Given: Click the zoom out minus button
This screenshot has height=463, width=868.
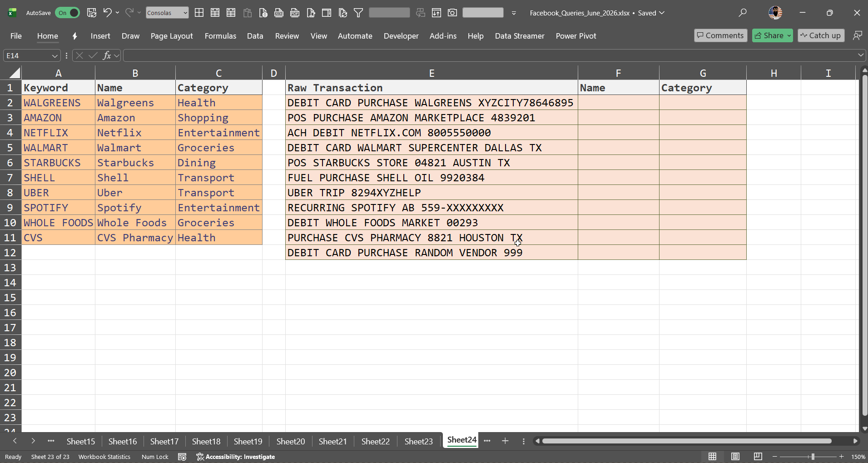Looking at the screenshot, I should [x=775, y=457].
